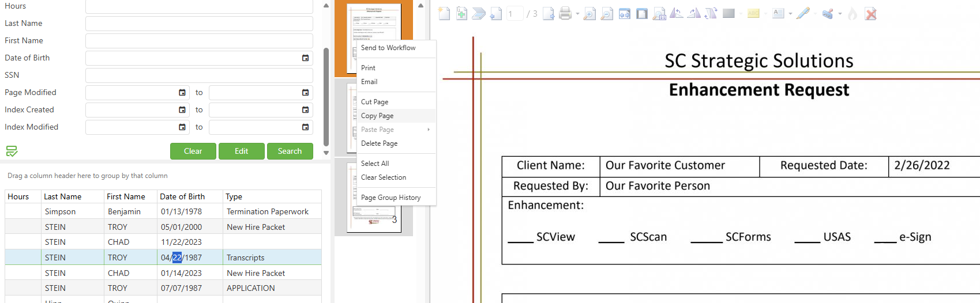Viewport: 980px width, 303px height.
Task: Rotate the page counterclockwise
Action: [677, 14]
